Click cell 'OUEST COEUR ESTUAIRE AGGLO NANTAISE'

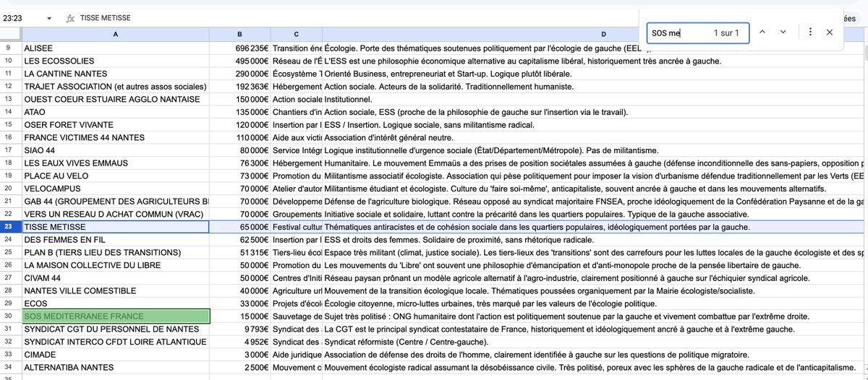point(116,99)
